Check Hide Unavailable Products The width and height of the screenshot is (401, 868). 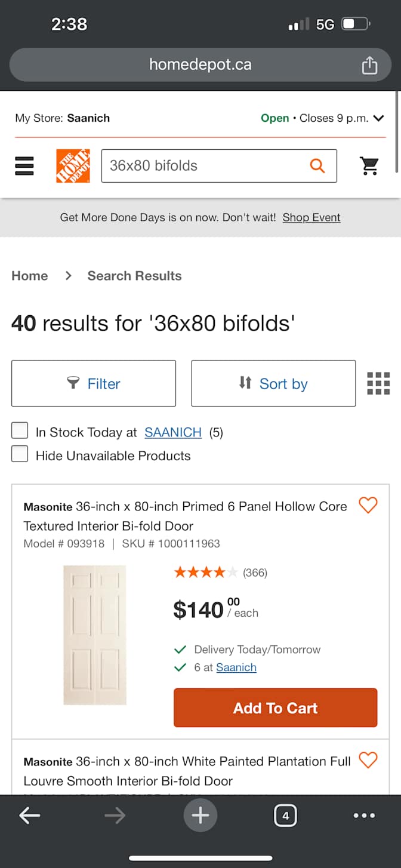pyautogui.click(x=20, y=454)
